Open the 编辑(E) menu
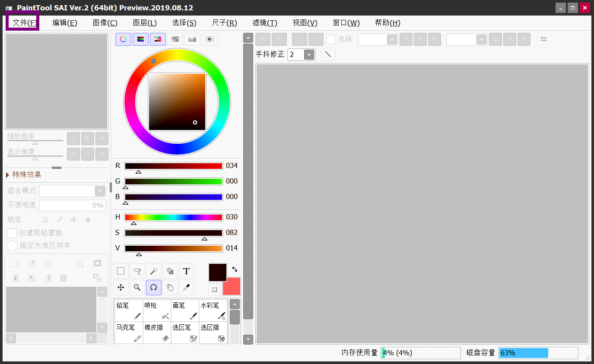594x364 pixels. pyautogui.click(x=65, y=23)
